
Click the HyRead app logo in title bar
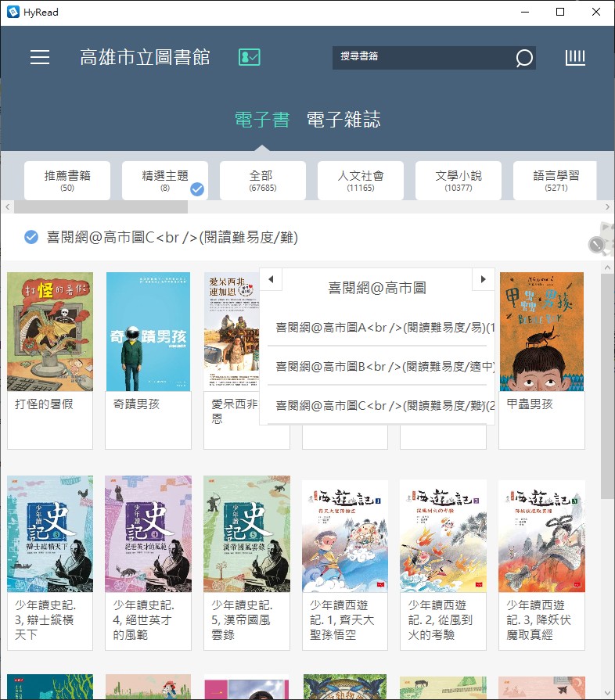click(x=13, y=13)
